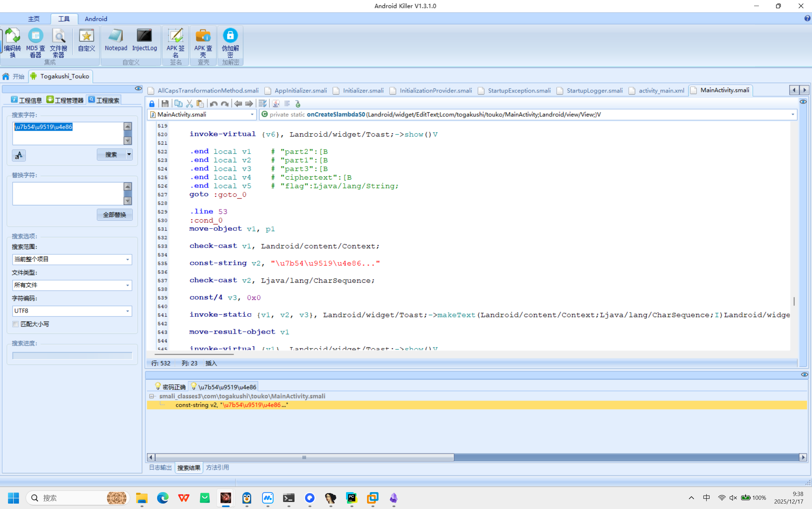Click the code editor horizontal scrollbar thumb
Image resolution: width=812 pixels, height=509 pixels.
tap(194, 354)
